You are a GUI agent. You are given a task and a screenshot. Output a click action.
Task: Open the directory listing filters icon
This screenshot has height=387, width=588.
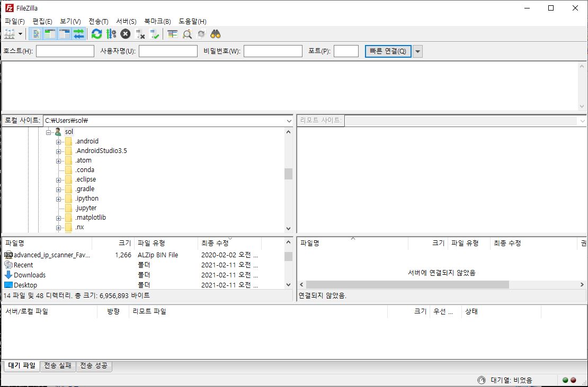point(173,34)
